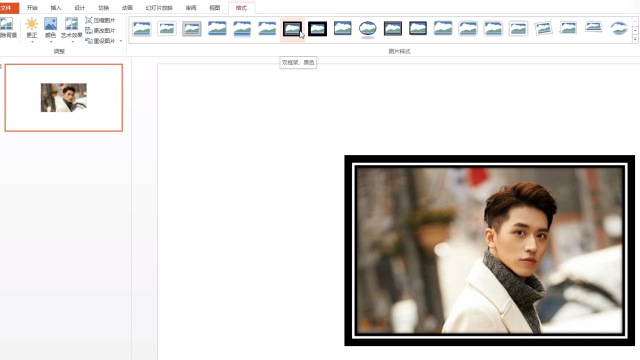640x360 pixels.
Task: Open the 视图 (View) ribbon tab
Action: pyautogui.click(x=215, y=8)
